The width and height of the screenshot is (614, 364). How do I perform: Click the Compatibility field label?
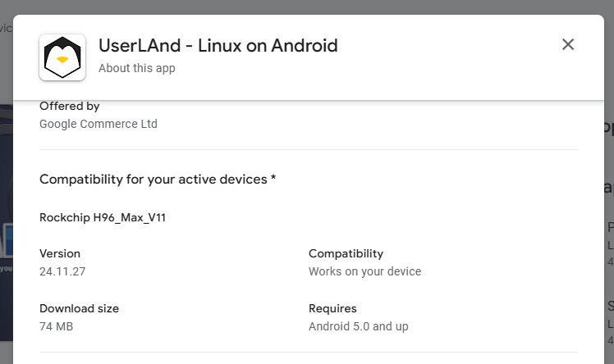coord(346,253)
